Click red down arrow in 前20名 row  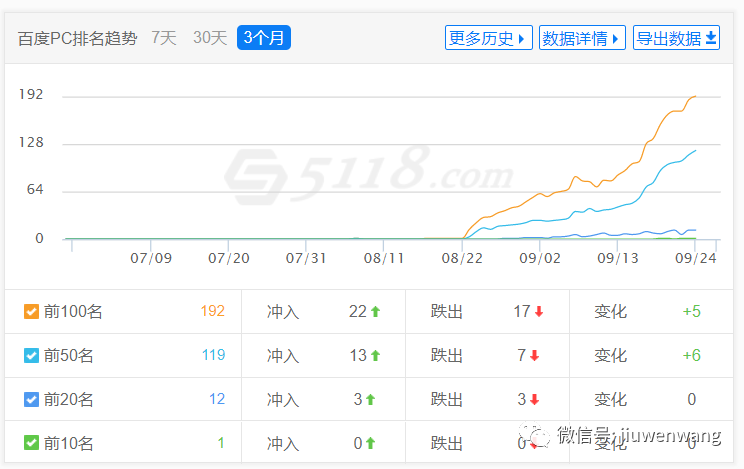pyautogui.click(x=535, y=400)
